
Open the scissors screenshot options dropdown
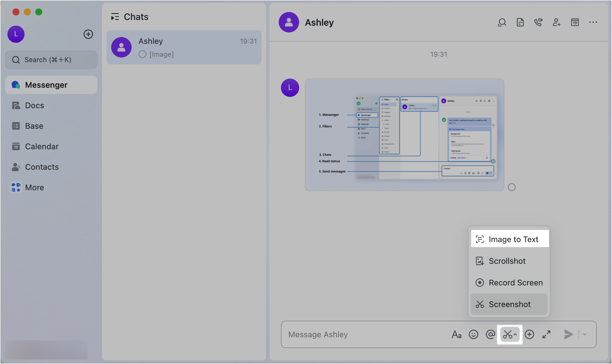[x=515, y=334]
